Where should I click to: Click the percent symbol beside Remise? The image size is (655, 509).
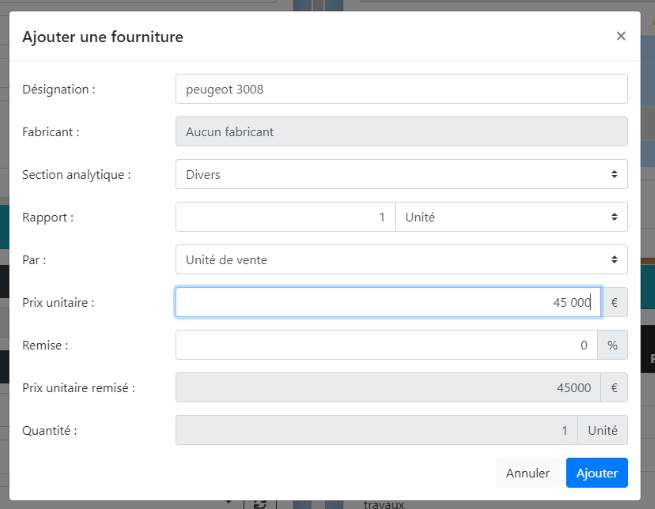pos(612,345)
